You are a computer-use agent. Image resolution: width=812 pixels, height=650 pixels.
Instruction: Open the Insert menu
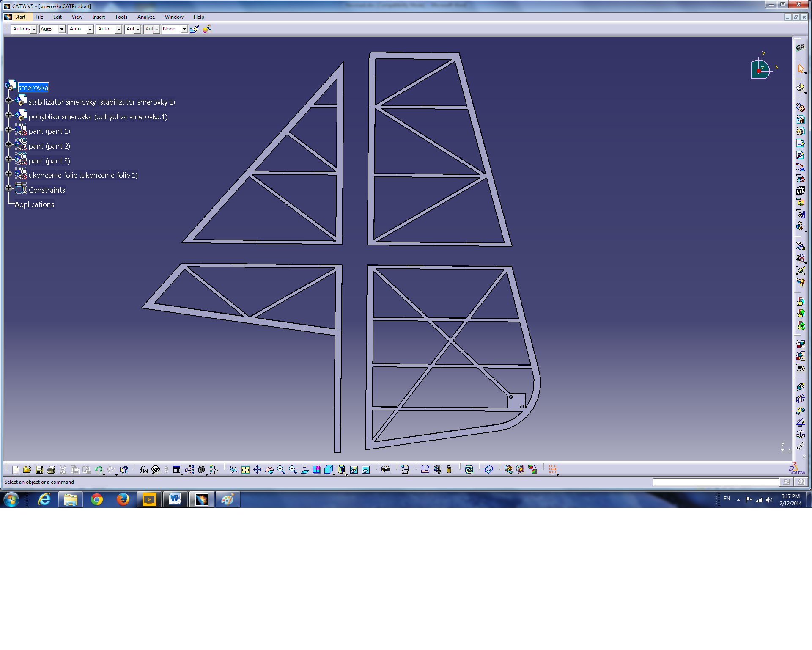click(98, 17)
